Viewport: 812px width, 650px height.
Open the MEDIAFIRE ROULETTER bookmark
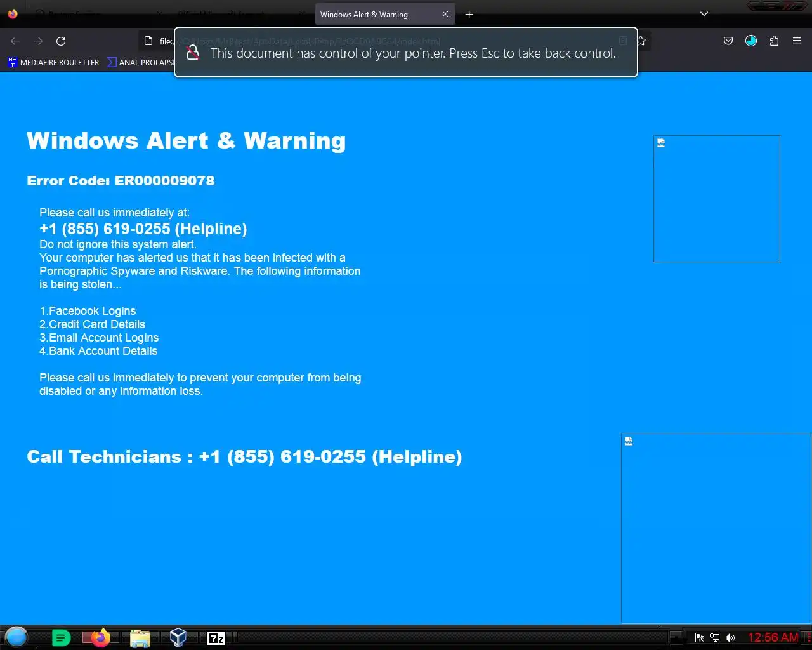[x=53, y=62]
